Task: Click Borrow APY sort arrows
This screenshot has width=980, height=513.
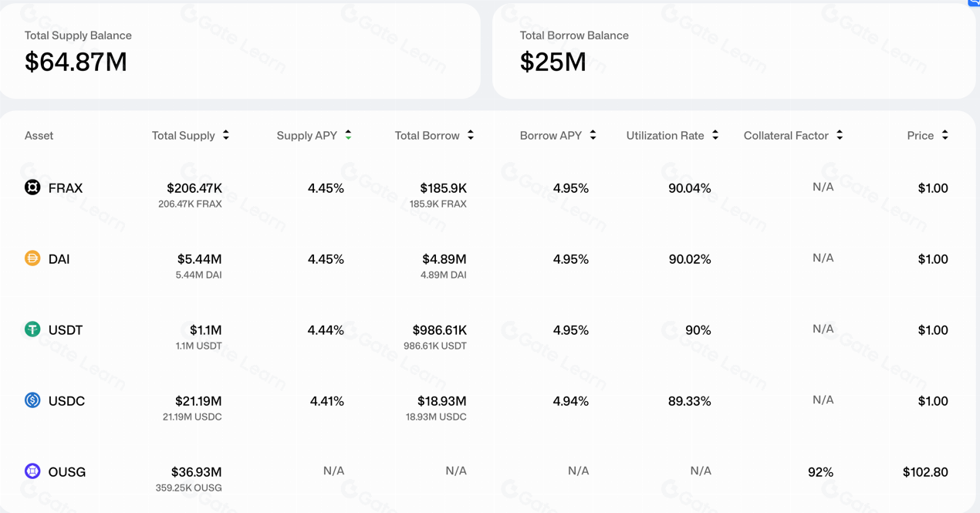Action: point(593,135)
